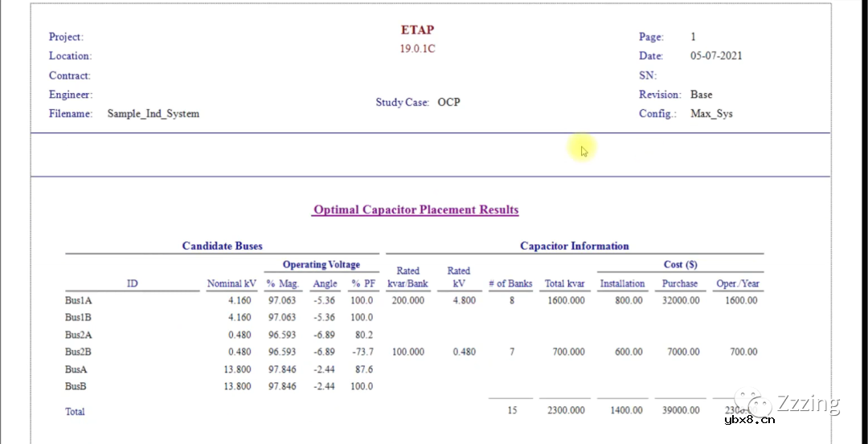Viewport: 868px width, 444px height.
Task: Click the Installation cost column header
Action: 622,283
